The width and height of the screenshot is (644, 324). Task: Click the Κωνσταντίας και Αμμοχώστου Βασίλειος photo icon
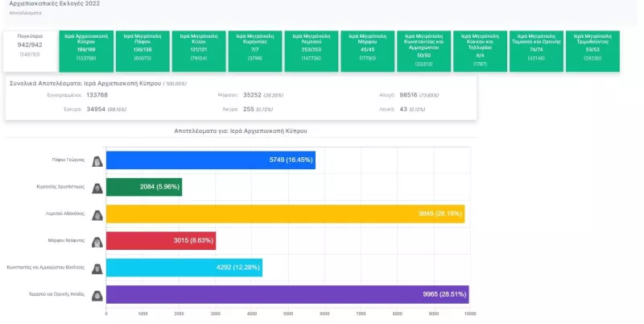(97, 268)
